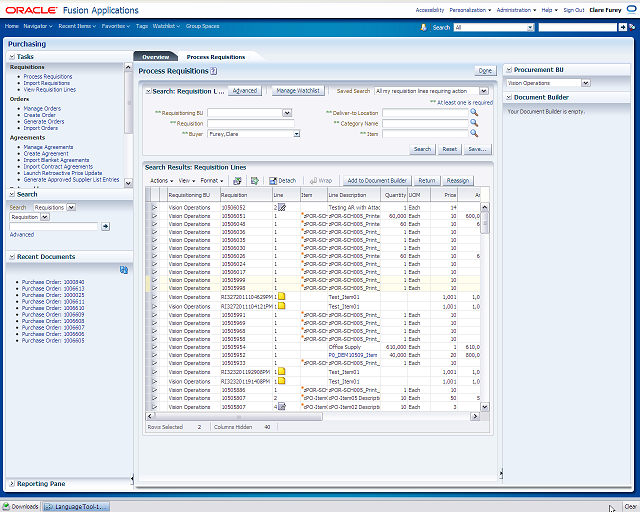Open the Category Name search magnifier
This screenshot has width=640, height=512.
tap(474, 122)
